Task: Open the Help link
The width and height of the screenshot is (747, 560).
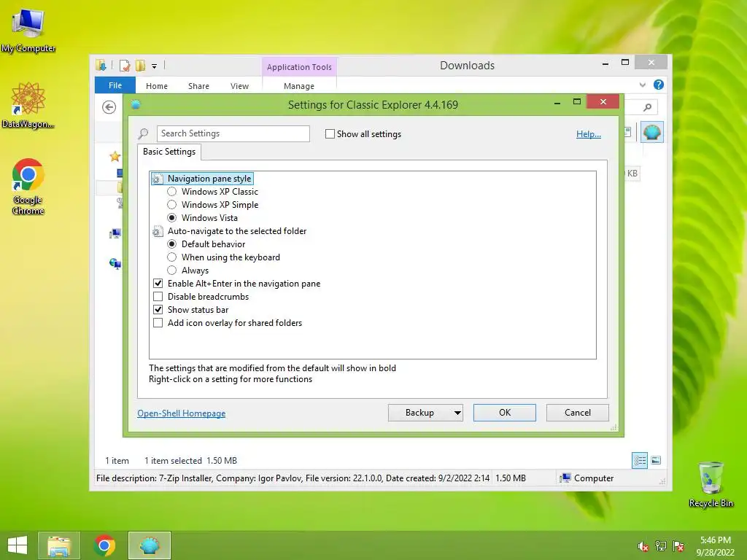Action: tap(589, 134)
